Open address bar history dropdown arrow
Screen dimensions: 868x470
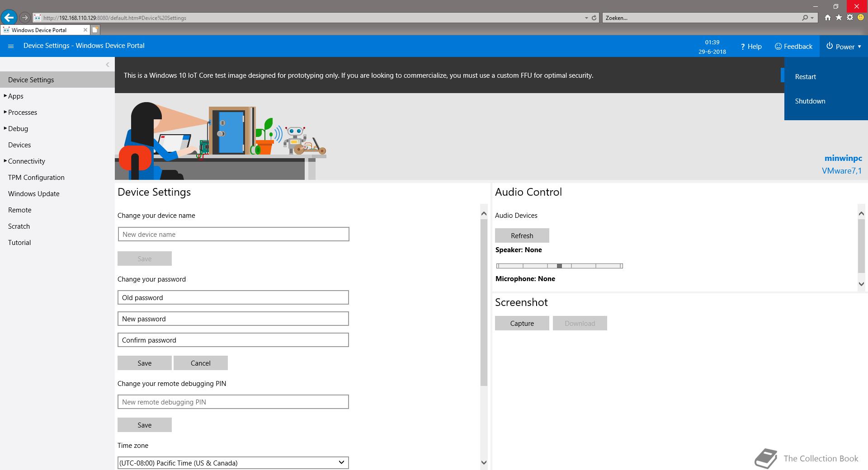coord(586,18)
